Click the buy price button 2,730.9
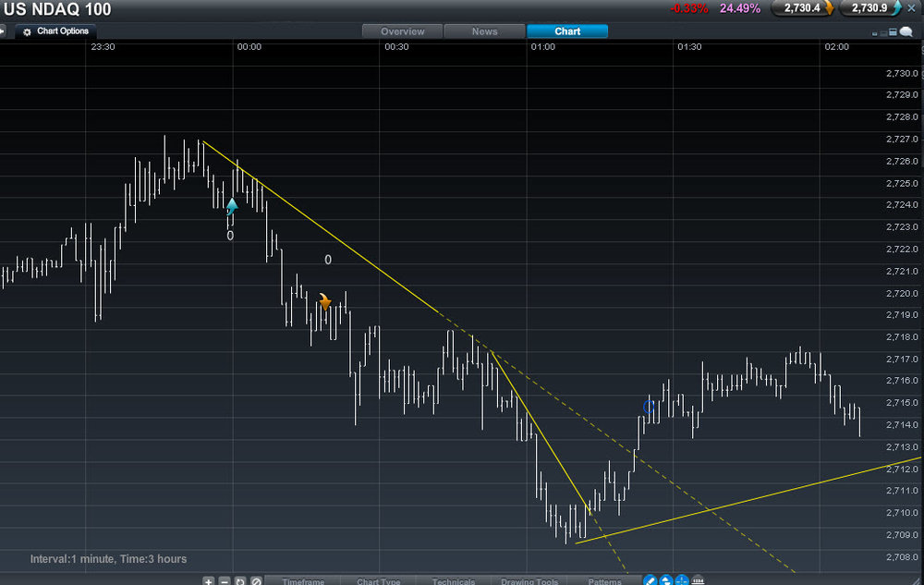 [x=870, y=8]
